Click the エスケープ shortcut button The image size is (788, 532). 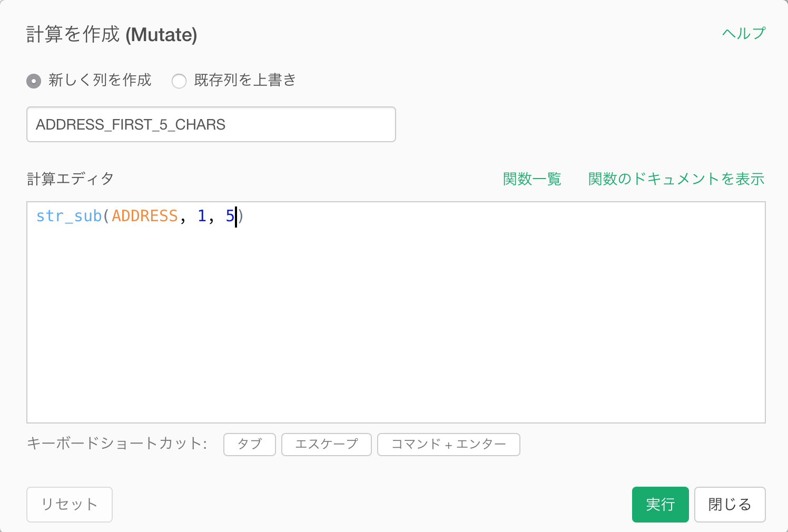pyautogui.click(x=327, y=445)
